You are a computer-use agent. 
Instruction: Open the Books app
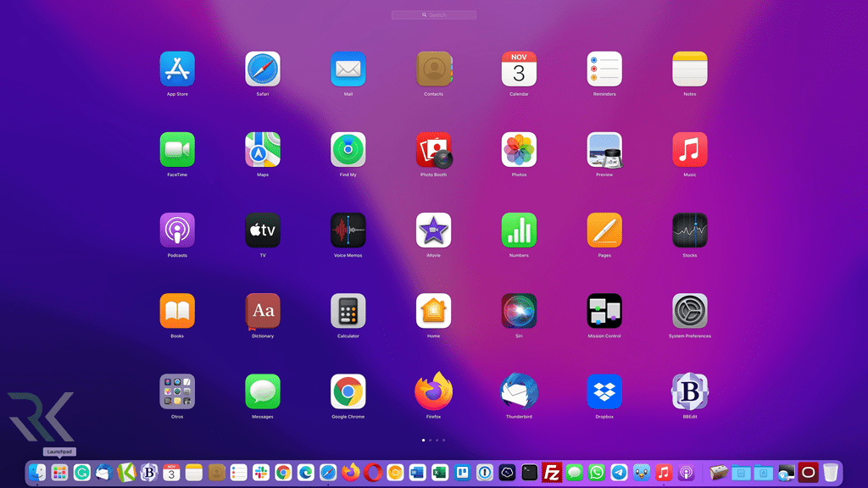[177, 311]
